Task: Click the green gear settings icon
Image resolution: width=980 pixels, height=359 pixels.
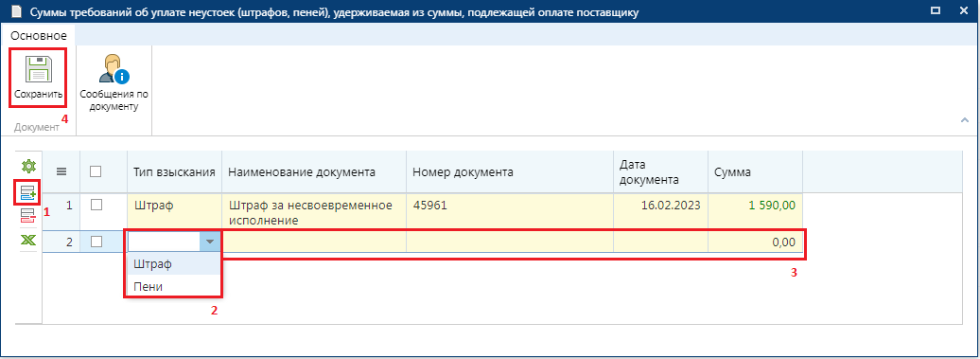Action: click(x=28, y=167)
